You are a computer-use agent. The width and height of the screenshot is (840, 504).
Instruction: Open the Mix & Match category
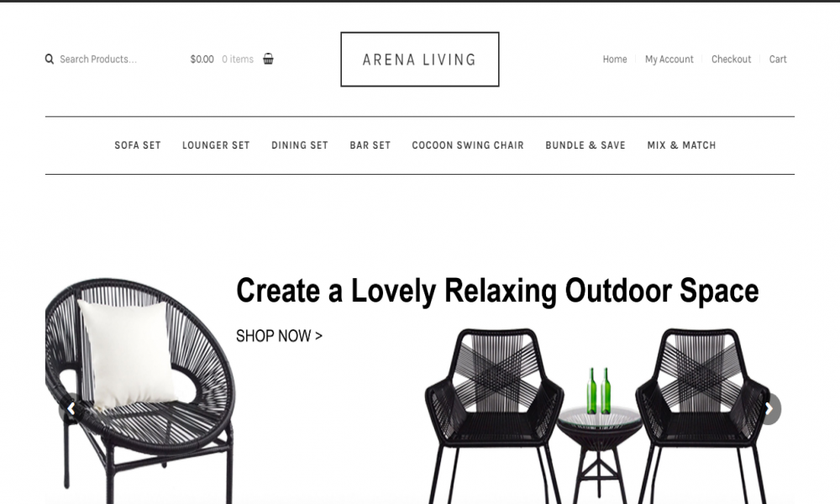[x=681, y=145]
